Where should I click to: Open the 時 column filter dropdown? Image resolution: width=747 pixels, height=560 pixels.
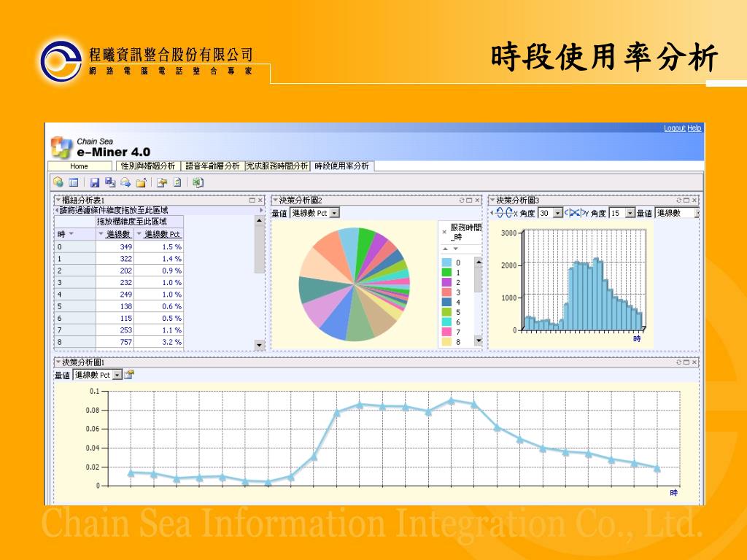click(x=71, y=234)
